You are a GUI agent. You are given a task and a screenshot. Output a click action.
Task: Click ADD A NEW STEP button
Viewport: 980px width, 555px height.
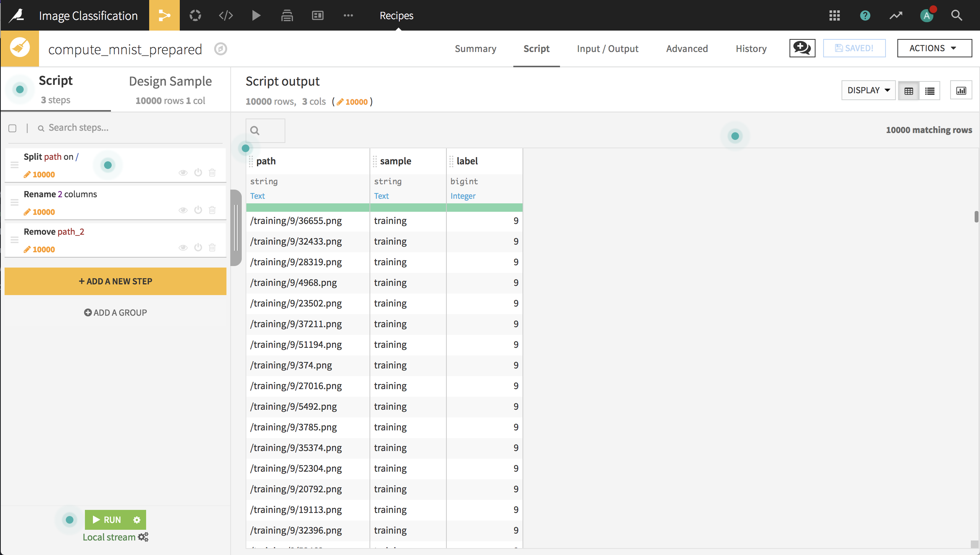point(115,281)
